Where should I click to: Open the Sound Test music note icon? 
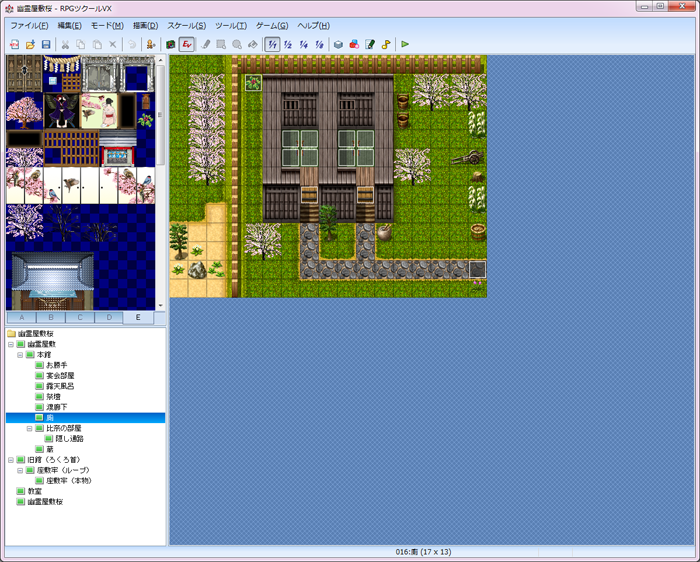pyautogui.click(x=386, y=44)
